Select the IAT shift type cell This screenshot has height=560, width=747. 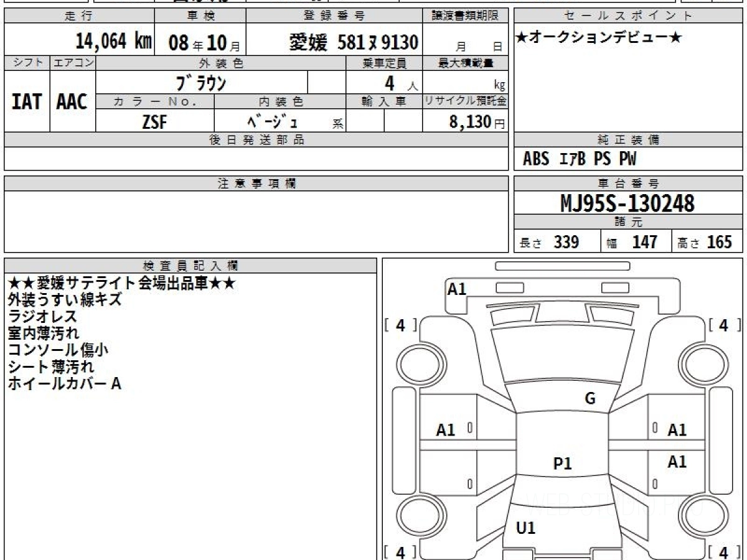27,102
